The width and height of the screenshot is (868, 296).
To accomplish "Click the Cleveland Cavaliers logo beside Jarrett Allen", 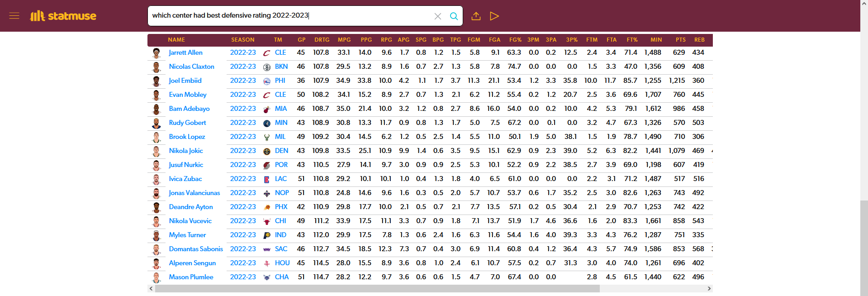I will coord(267,53).
